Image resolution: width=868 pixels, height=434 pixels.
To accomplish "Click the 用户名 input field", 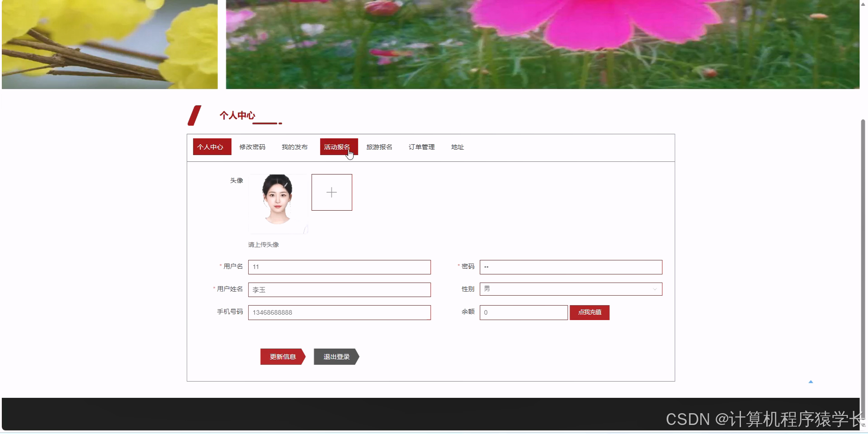I will click(x=339, y=267).
